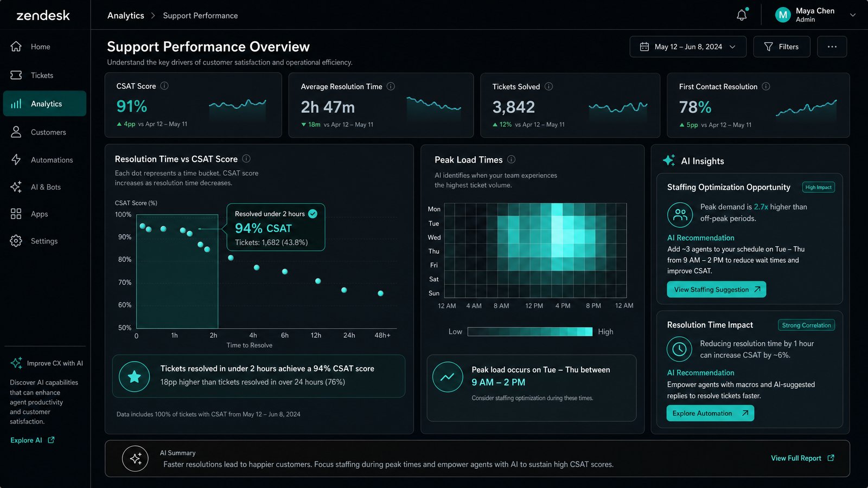Image resolution: width=868 pixels, height=488 pixels.
Task: Click Maya Chen's avatar
Action: point(783,15)
